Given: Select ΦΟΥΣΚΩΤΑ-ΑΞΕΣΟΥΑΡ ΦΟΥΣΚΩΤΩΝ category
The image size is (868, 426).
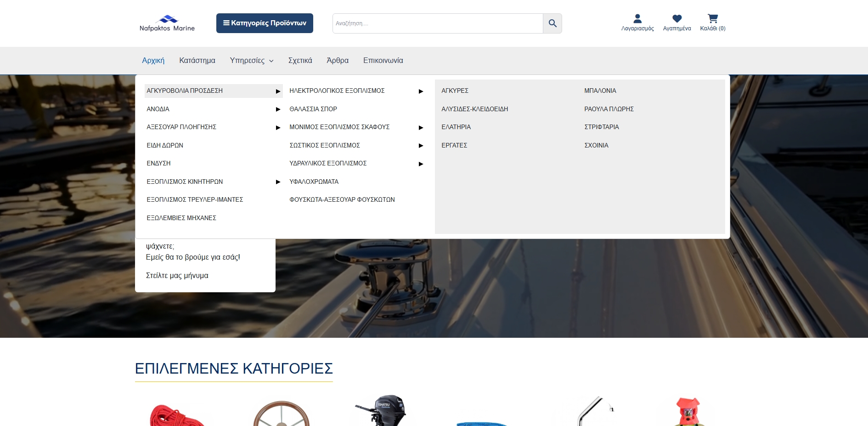Looking at the screenshot, I should tap(342, 199).
